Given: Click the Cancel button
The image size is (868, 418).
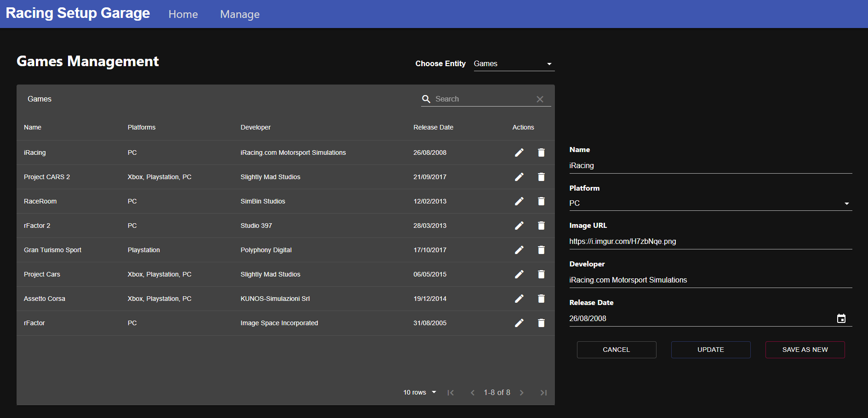Looking at the screenshot, I should pos(617,350).
